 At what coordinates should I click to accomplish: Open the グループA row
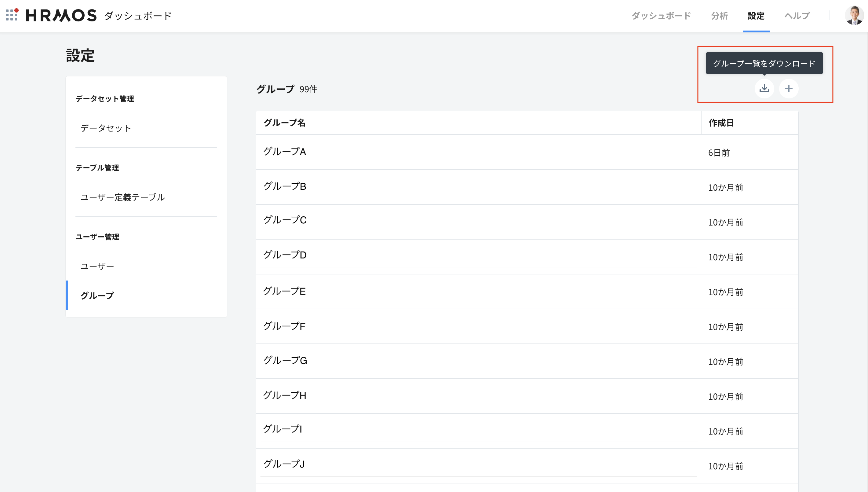point(527,152)
